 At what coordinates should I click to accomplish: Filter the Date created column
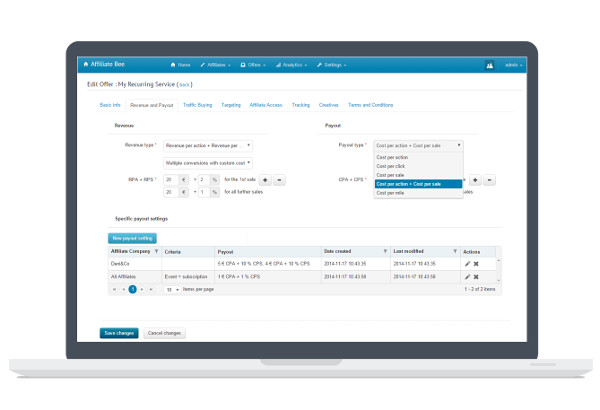click(385, 252)
